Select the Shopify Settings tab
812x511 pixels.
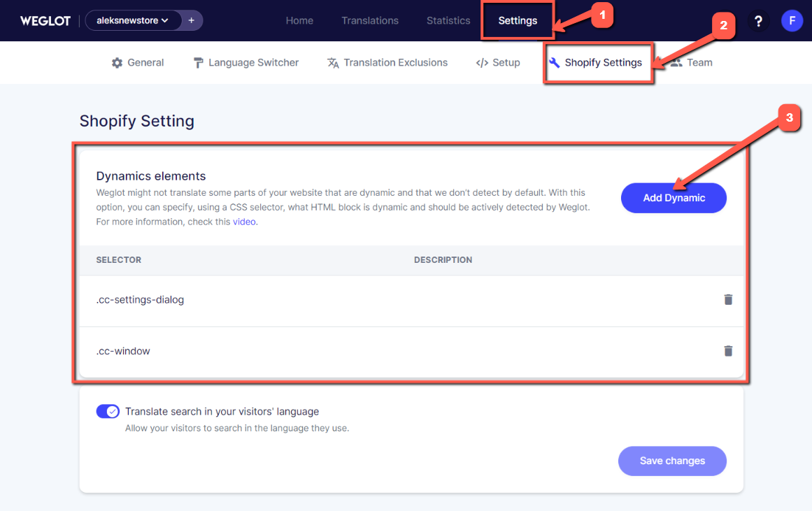[595, 63]
